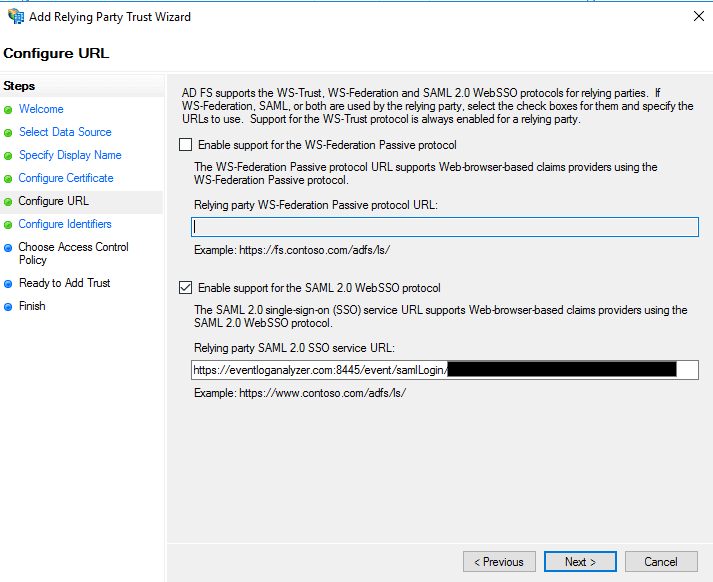713x582 pixels.
Task: Click the green bullet beside Configure Certificate
Action: pyautogui.click(x=8, y=179)
